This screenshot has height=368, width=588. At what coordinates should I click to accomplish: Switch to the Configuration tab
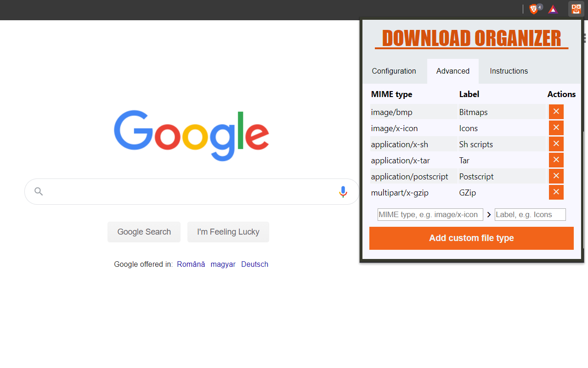click(x=394, y=71)
